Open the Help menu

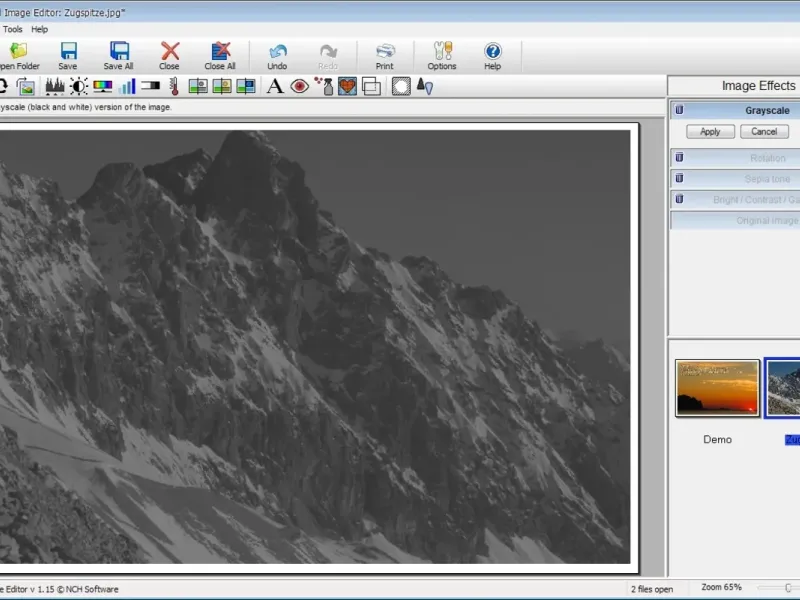(x=39, y=30)
